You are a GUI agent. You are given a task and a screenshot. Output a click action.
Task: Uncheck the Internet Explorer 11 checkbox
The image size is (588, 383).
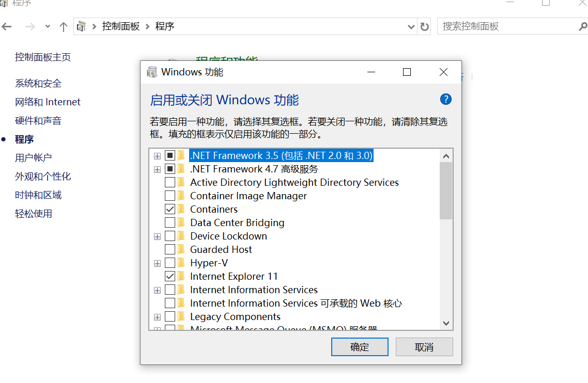coord(170,276)
